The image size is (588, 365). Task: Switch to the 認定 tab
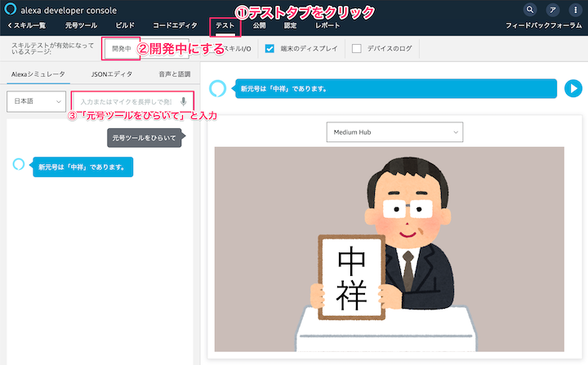(290, 25)
